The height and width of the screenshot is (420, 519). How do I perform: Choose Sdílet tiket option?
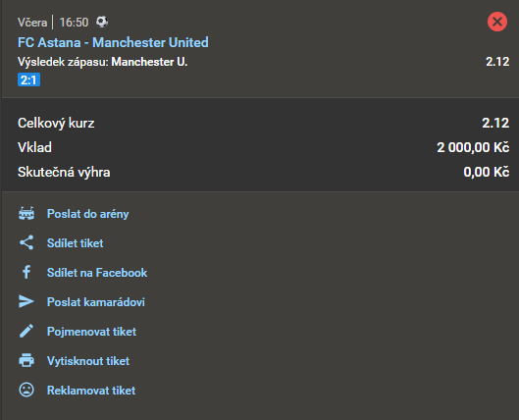(x=76, y=243)
